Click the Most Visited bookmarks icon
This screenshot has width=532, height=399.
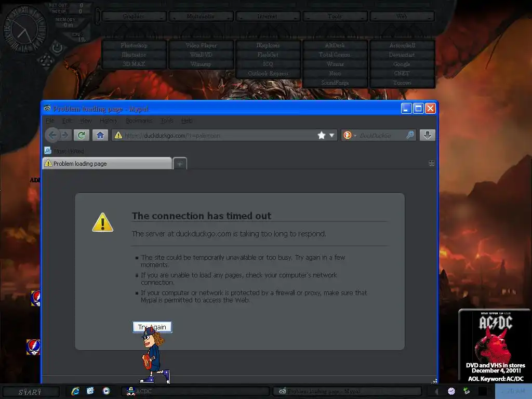[x=48, y=151]
